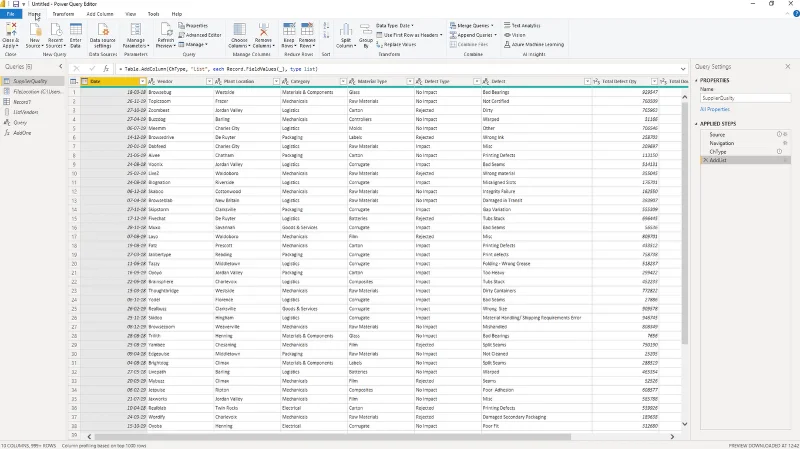Viewport: 800px width, 449px height.
Task: Open Data source settings icon
Action: coord(103,30)
